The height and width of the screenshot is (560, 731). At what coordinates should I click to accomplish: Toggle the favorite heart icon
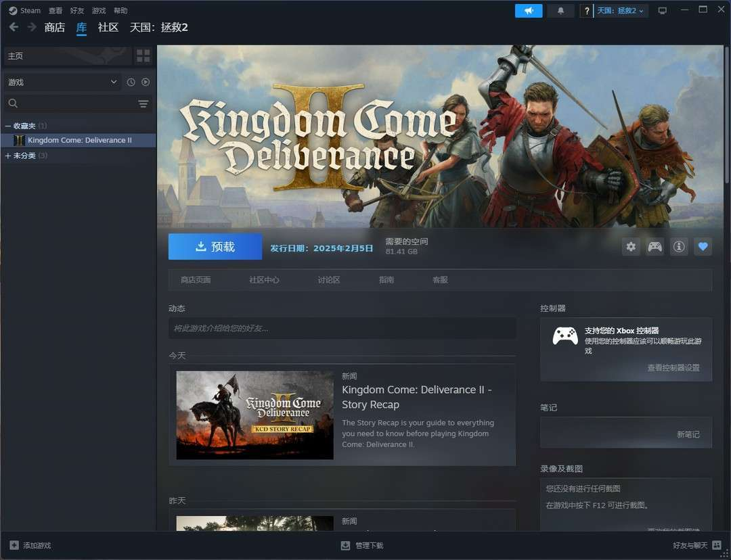703,247
